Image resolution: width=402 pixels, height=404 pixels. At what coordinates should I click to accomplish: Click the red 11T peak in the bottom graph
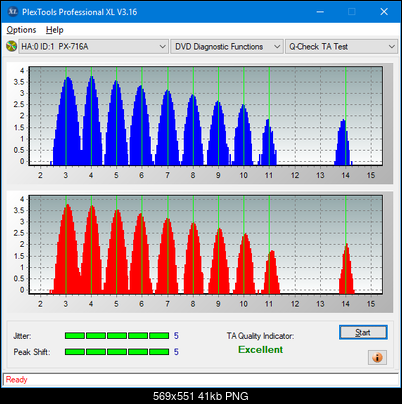coord(272,272)
